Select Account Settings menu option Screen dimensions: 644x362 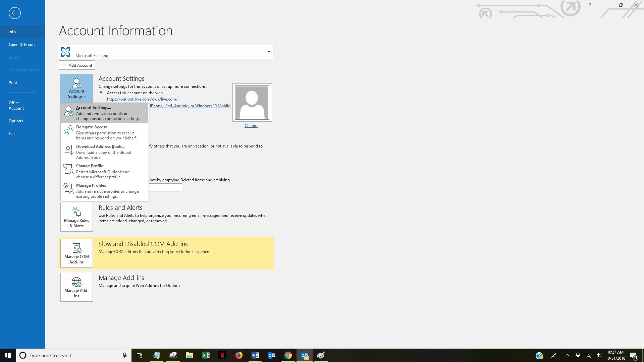click(104, 113)
